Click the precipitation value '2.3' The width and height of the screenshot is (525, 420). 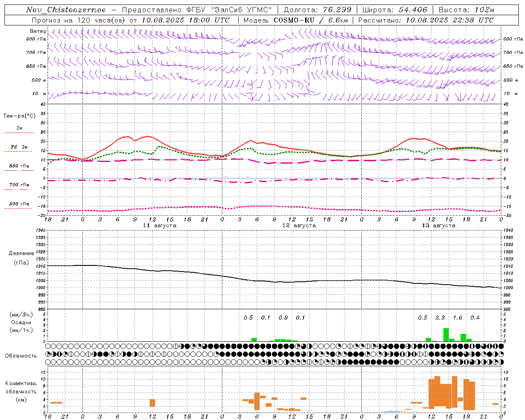(x=440, y=318)
